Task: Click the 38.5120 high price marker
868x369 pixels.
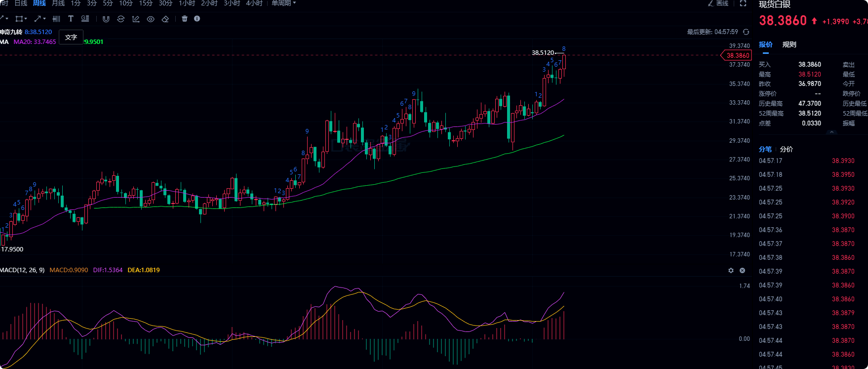Action: point(543,53)
